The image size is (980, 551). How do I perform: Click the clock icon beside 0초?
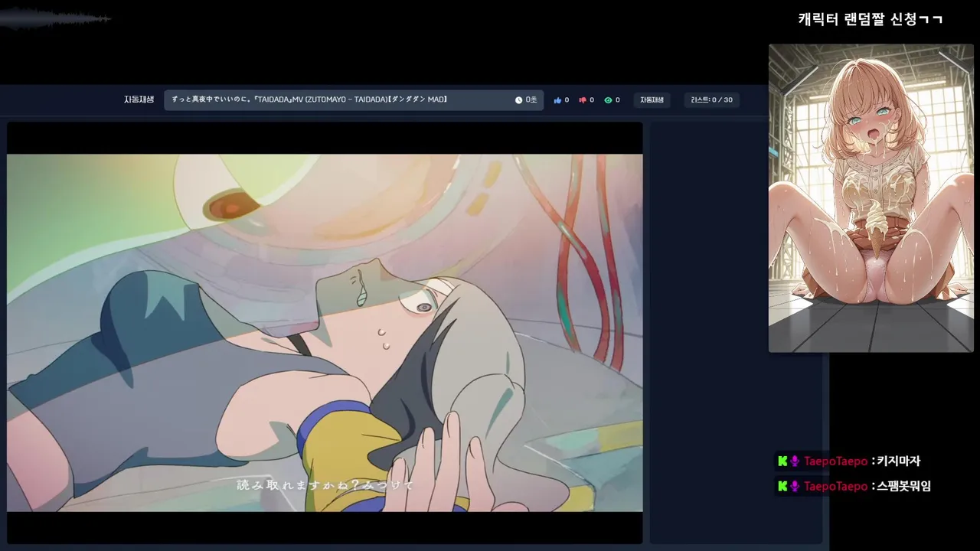[518, 100]
